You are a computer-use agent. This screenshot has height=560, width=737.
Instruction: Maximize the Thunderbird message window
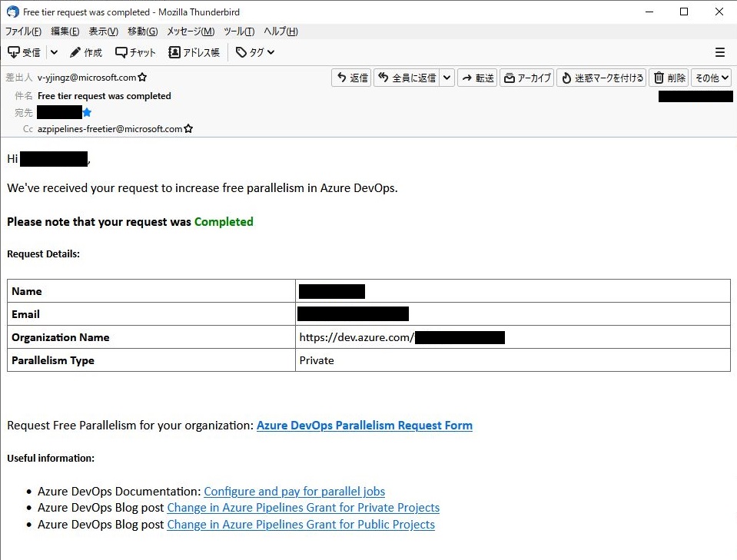[x=684, y=12]
